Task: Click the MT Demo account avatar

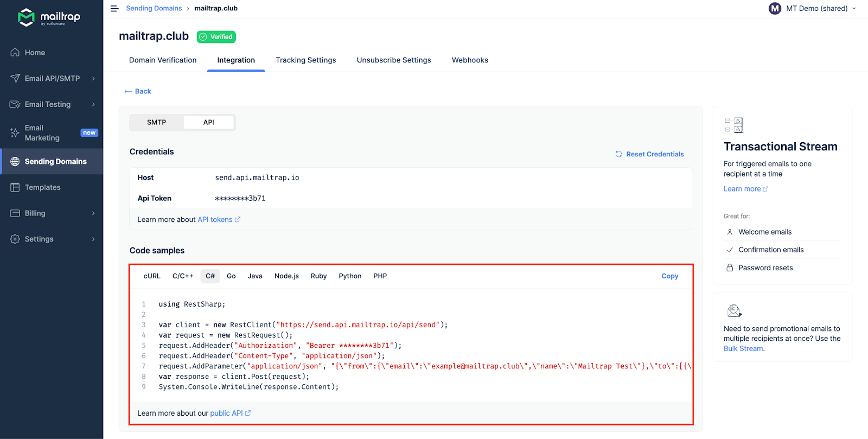Action: (775, 9)
